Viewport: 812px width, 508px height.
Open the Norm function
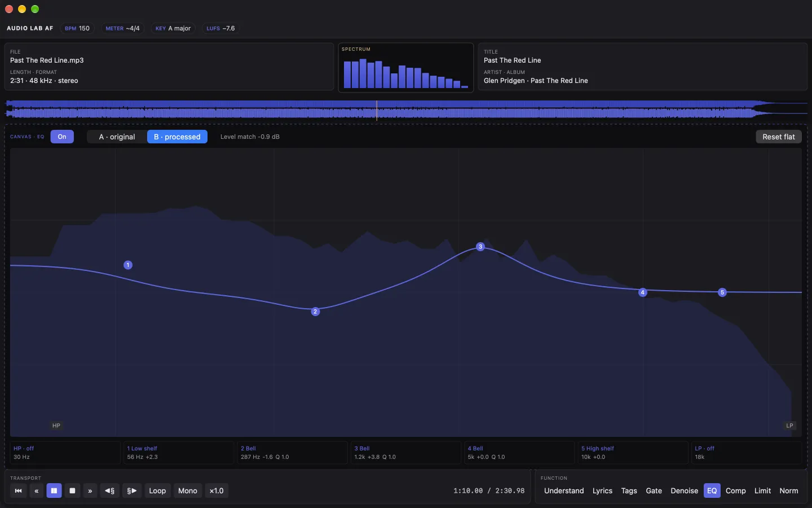click(x=788, y=491)
